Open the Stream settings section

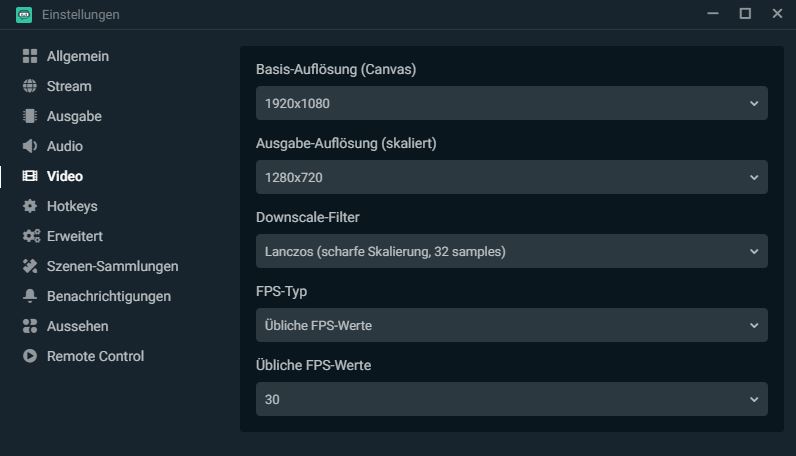click(x=69, y=87)
